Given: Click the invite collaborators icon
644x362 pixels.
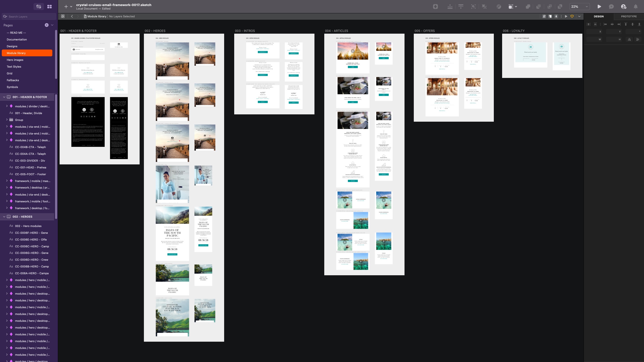Looking at the screenshot, I should (624, 7).
